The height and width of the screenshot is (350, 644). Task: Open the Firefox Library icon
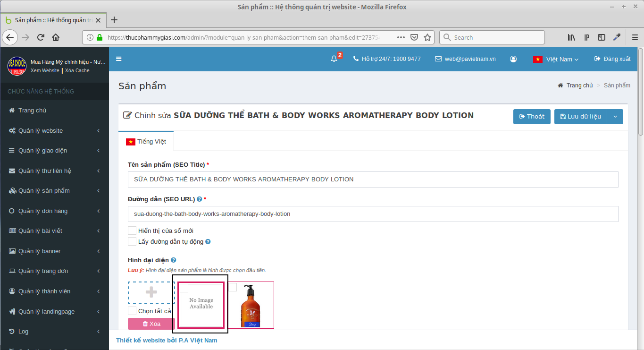click(571, 37)
